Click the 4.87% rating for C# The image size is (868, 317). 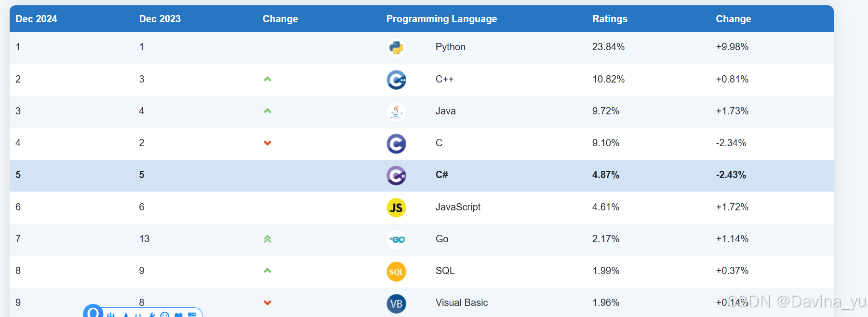(606, 175)
